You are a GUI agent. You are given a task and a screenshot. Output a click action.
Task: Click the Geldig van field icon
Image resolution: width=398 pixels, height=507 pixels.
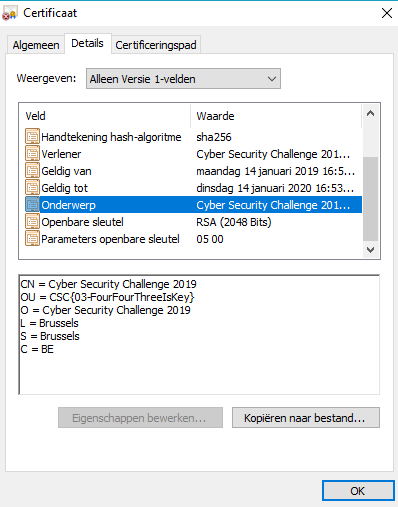pos(32,171)
